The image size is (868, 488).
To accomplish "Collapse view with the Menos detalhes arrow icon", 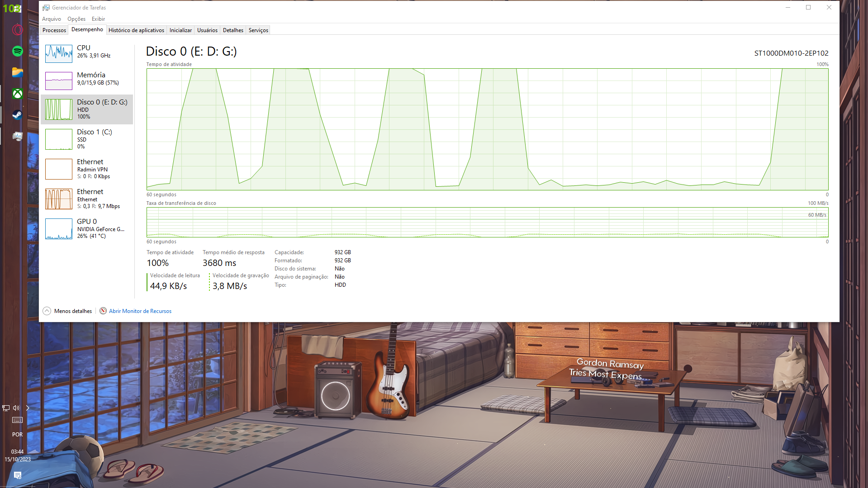I will [47, 311].
